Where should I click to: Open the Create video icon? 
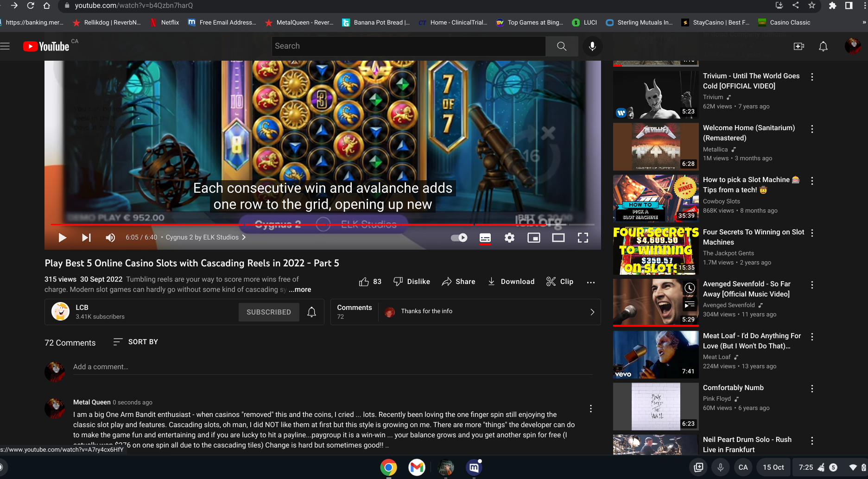[x=799, y=46]
